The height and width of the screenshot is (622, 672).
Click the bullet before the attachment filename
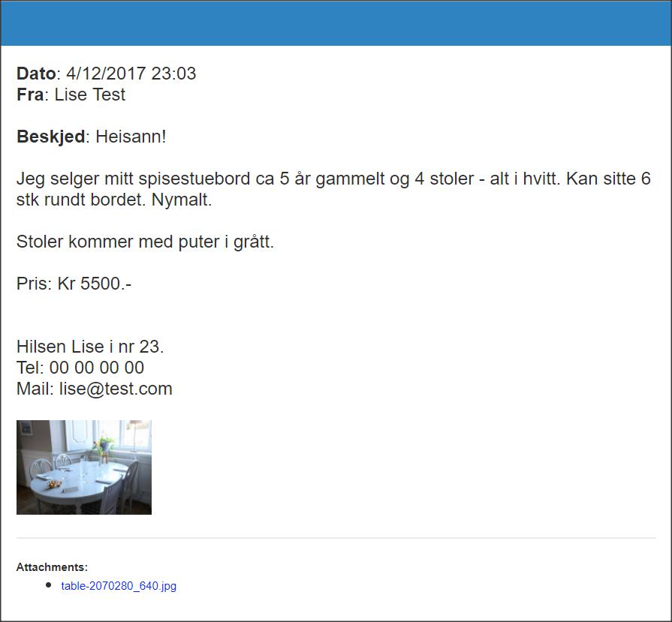click(x=48, y=585)
